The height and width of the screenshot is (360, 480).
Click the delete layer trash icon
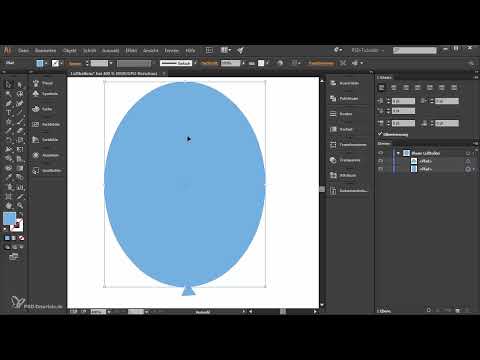click(468, 310)
